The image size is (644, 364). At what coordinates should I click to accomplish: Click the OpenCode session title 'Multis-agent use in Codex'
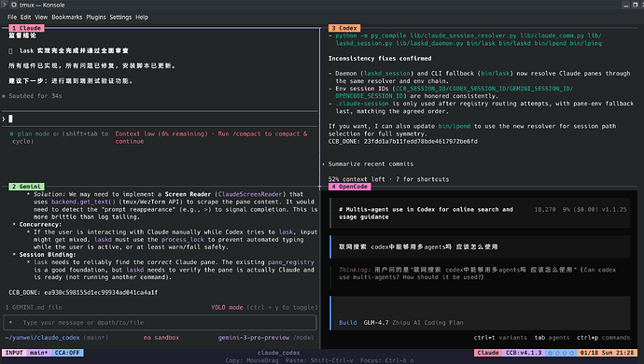pyautogui.click(x=426, y=213)
